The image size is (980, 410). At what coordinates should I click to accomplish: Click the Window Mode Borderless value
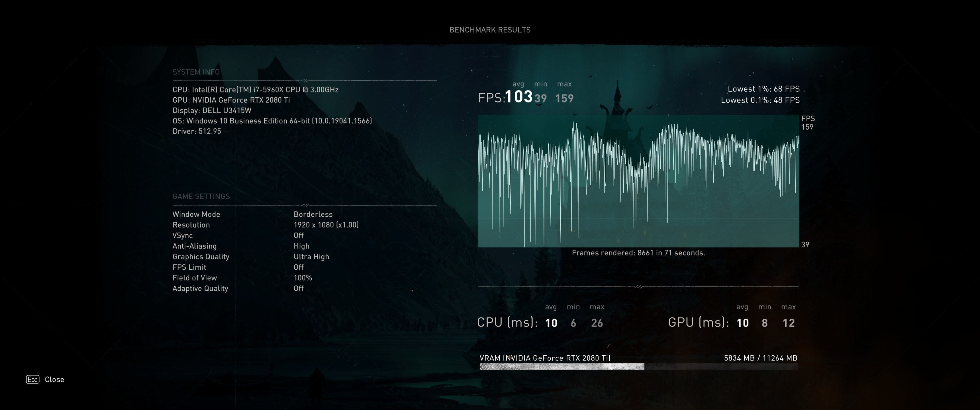point(313,214)
